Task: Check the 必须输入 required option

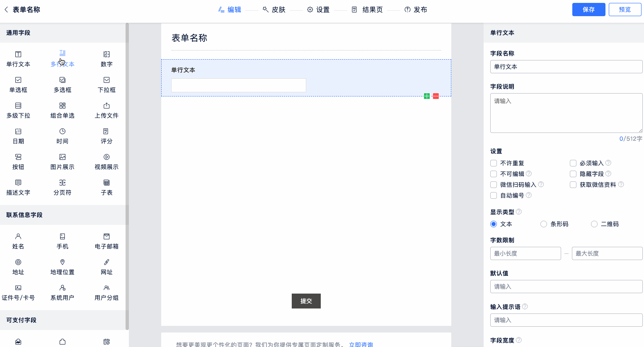Action: click(x=573, y=163)
